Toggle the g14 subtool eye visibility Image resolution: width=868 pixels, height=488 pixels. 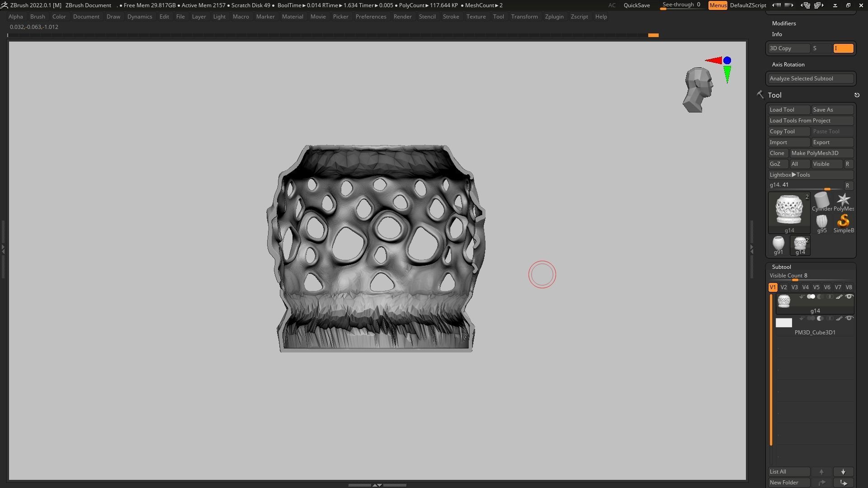[849, 297]
